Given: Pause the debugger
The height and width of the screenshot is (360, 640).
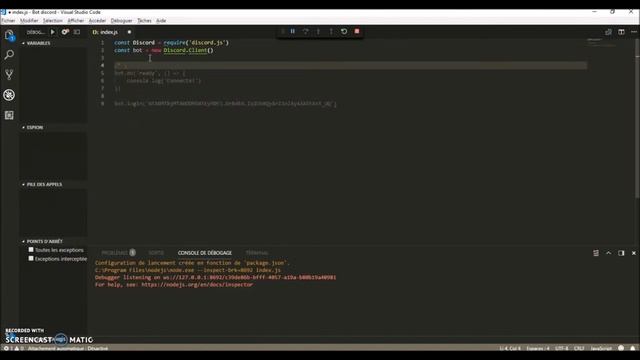Looking at the screenshot, I should click(x=293, y=31).
